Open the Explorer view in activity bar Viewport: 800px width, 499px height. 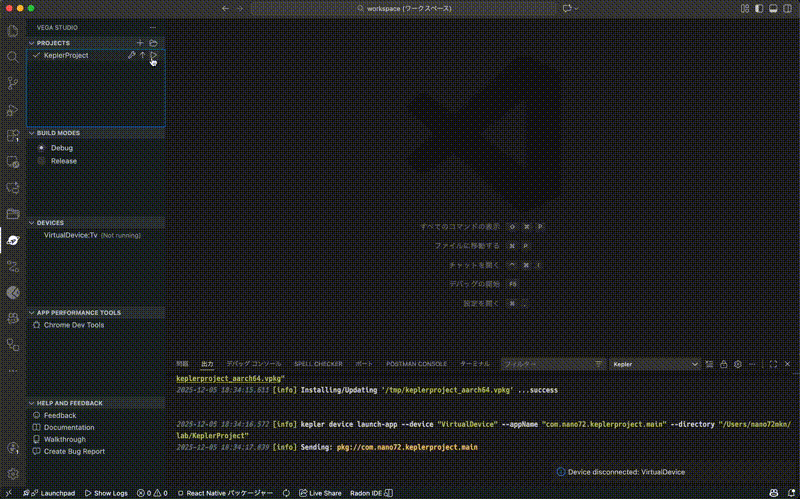coord(13,31)
